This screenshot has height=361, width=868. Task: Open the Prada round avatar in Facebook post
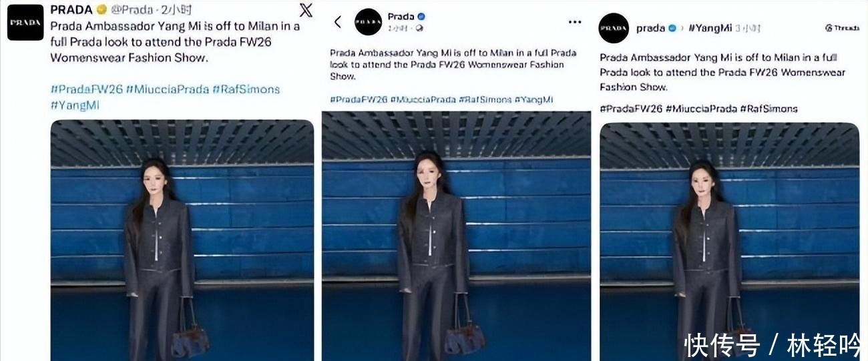coord(368,22)
